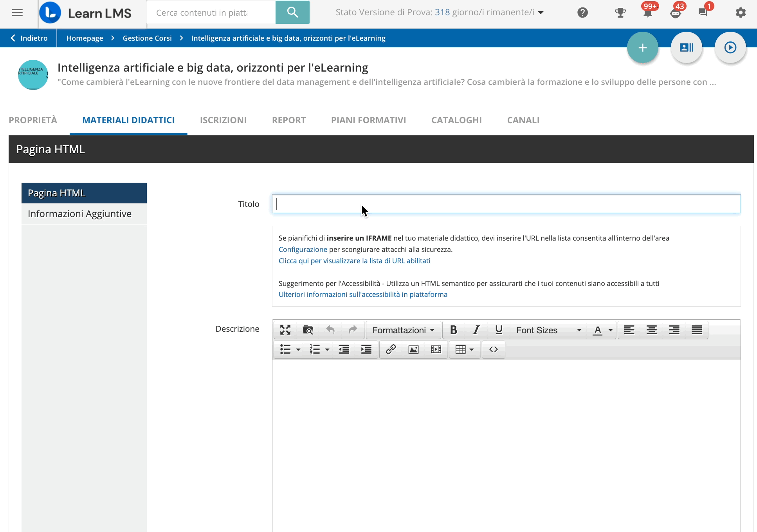Viewport: 757px width, 532px height.
Task: Switch to the ISCRIZIONI tab
Action: click(223, 120)
